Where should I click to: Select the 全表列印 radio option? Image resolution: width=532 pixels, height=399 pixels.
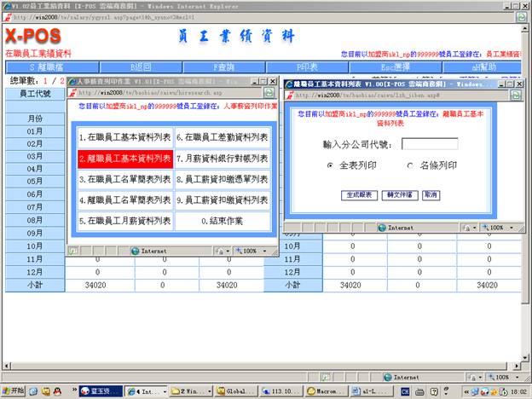331,165
